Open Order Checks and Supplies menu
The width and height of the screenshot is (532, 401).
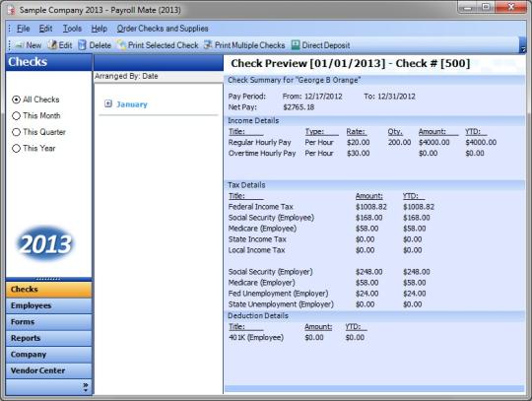[163, 29]
